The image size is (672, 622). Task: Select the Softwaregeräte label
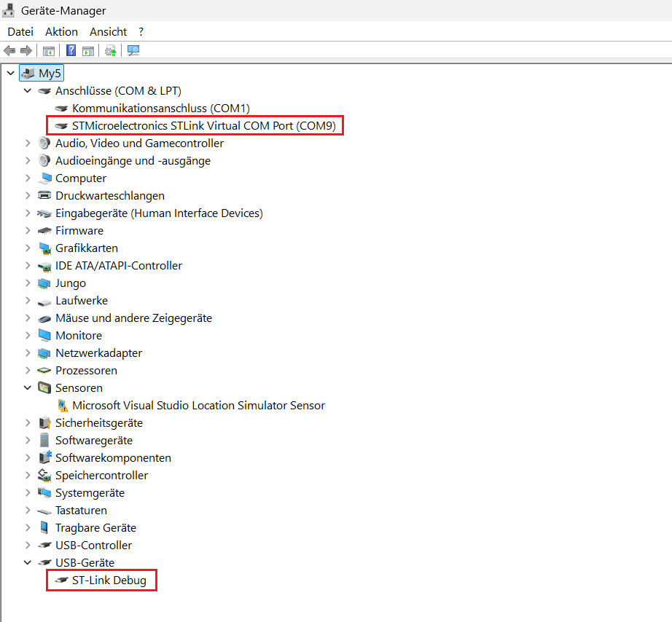coord(94,441)
